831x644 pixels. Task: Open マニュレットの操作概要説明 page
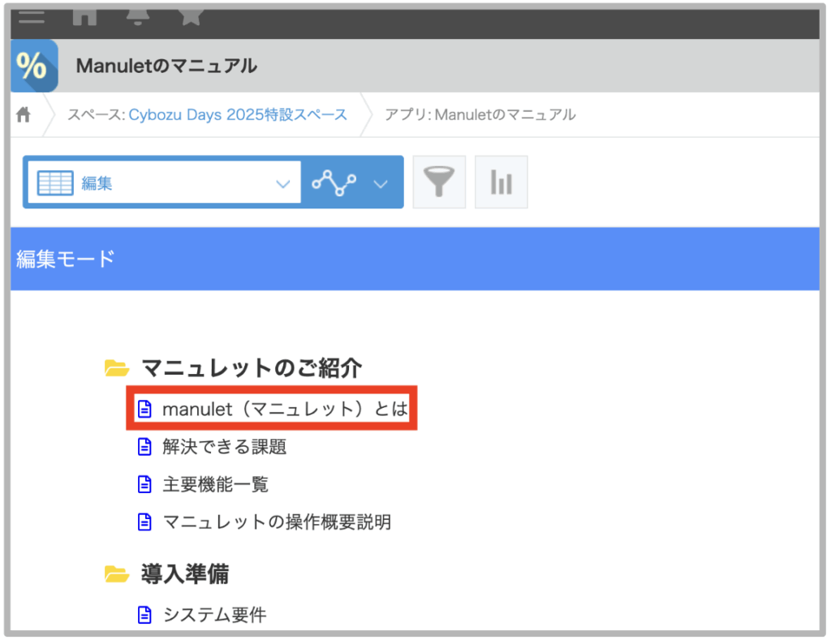277,522
